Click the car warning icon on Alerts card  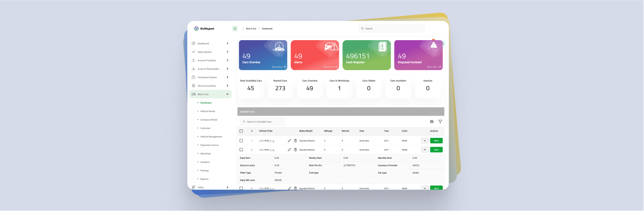tap(331, 46)
